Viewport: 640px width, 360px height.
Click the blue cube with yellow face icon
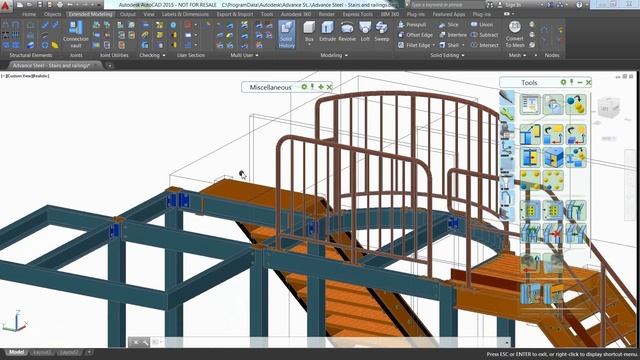pos(553,157)
